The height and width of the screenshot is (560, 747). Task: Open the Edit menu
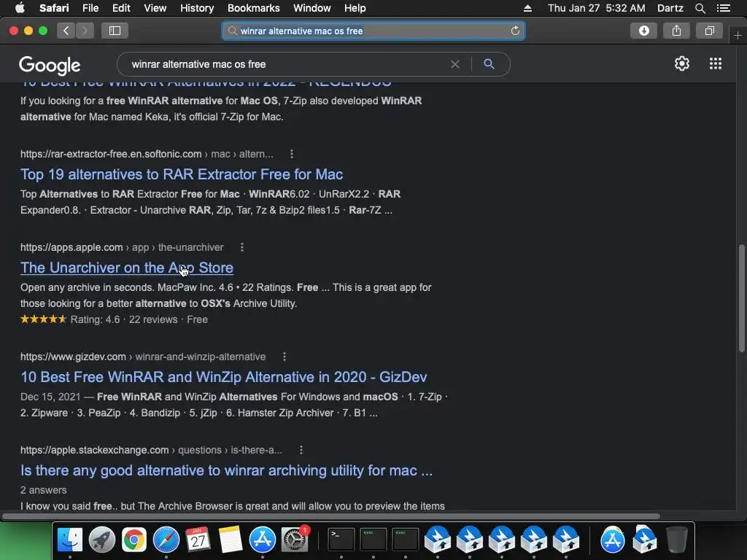[121, 8]
